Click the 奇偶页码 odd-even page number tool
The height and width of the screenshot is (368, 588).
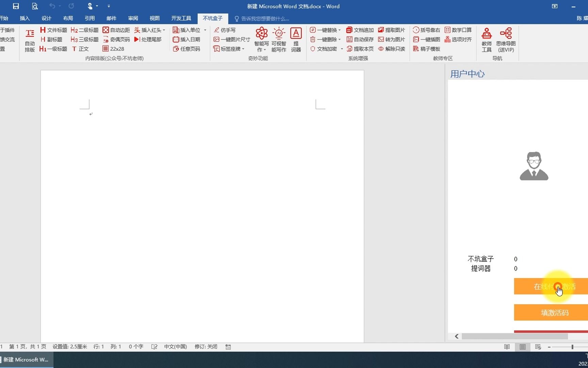pos(116,40)
